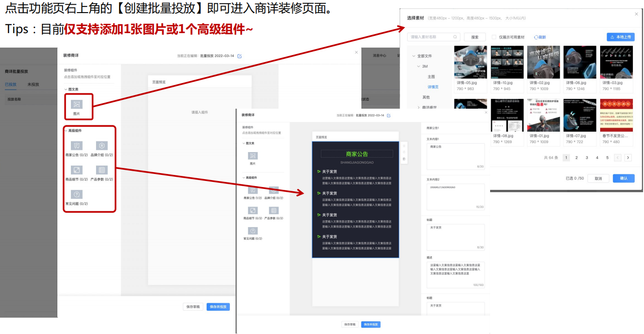This screenshot has width=644, height=334.
Task: Click 品牌介绍 (0/2) in the 商家公告-preview dialog
Action: pos(274,190)
